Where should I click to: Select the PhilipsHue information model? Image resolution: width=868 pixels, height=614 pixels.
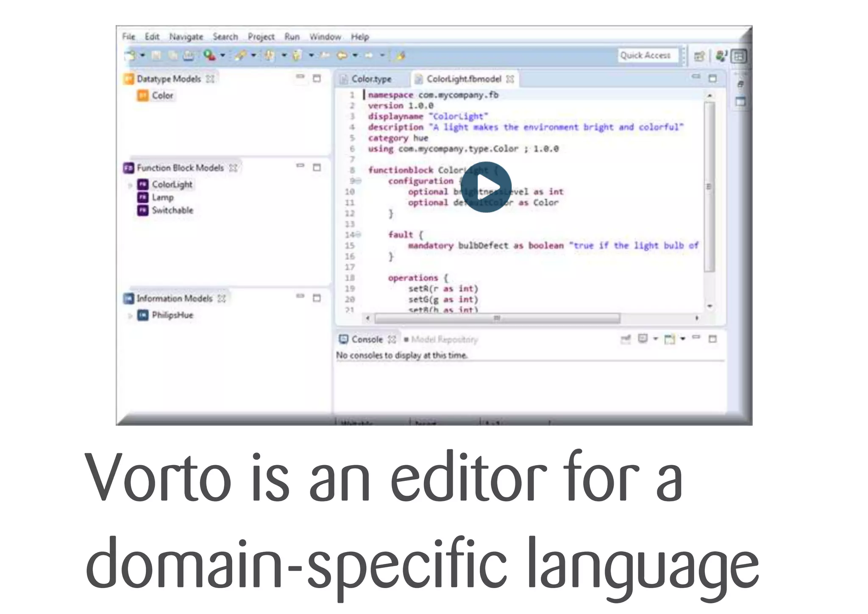(172, 315)
